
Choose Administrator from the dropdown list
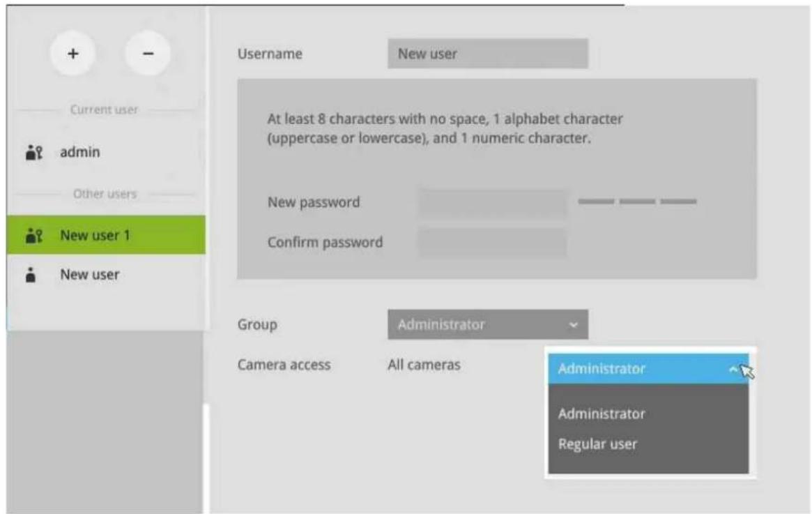tap(602, 414)
